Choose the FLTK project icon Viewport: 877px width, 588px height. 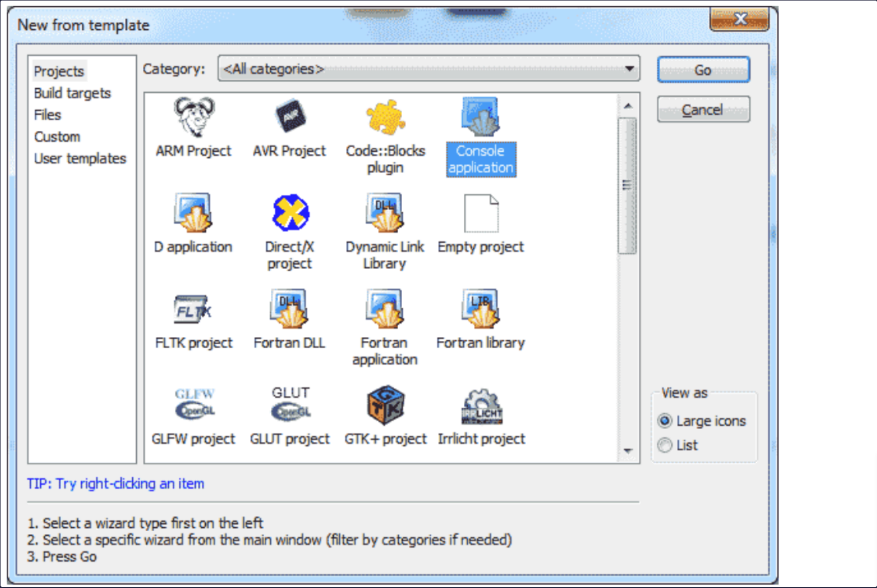(x=194, y=309)
